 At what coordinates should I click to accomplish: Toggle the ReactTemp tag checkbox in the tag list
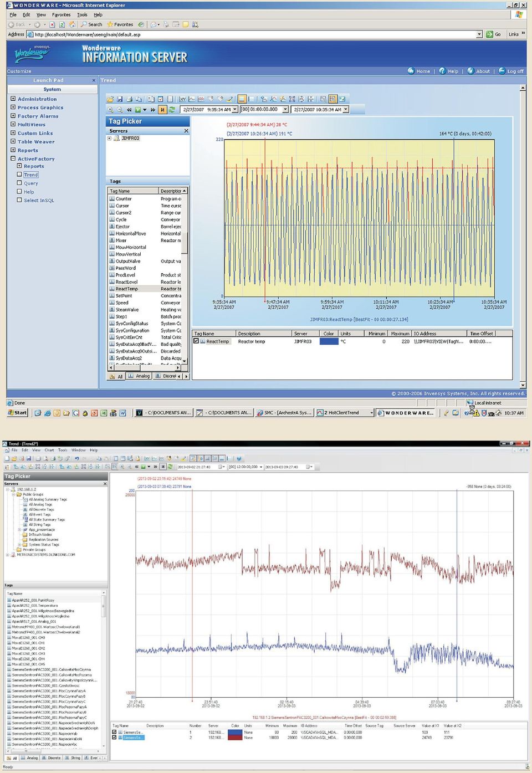coord(196,341)
